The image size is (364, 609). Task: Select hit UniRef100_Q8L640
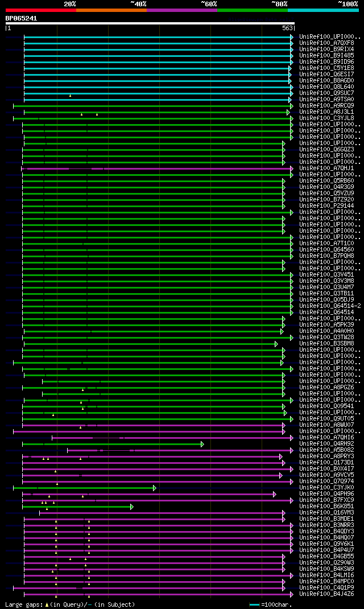tap(326, 87)
